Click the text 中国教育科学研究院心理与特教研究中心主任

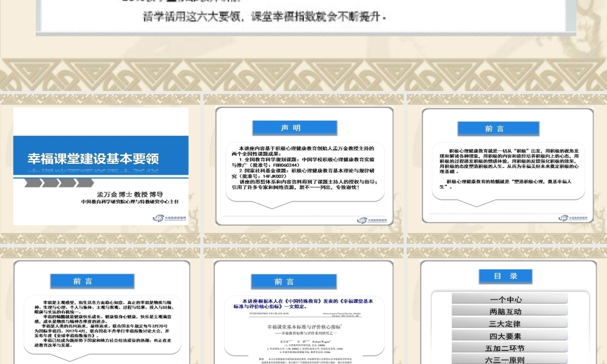pos(130,201)
